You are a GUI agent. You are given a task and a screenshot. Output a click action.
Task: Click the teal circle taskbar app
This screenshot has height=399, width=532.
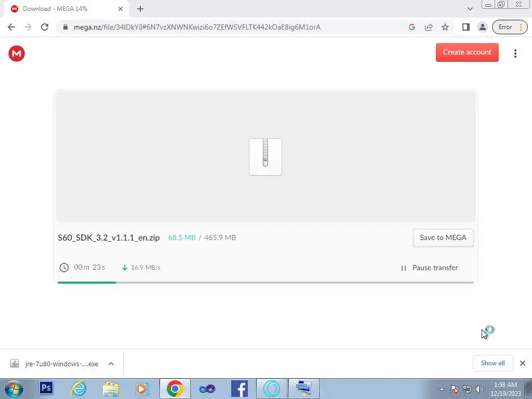[x=271, y=389]
